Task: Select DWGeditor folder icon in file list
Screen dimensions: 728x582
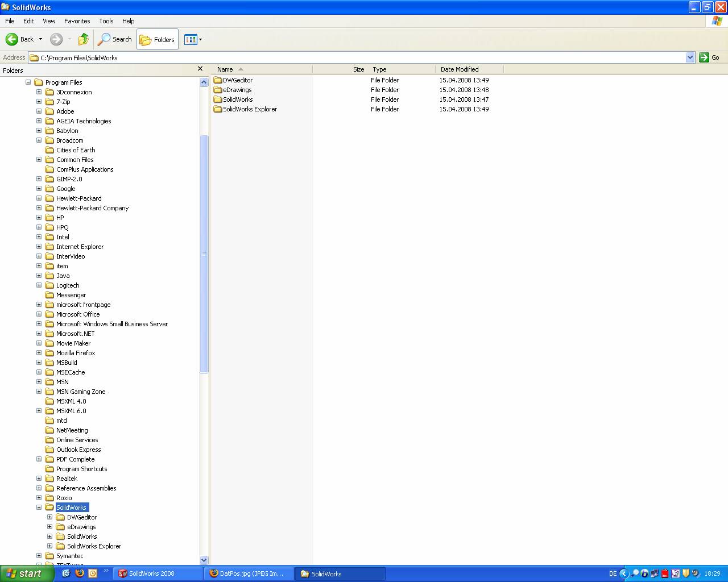Action: pos(218,80)
